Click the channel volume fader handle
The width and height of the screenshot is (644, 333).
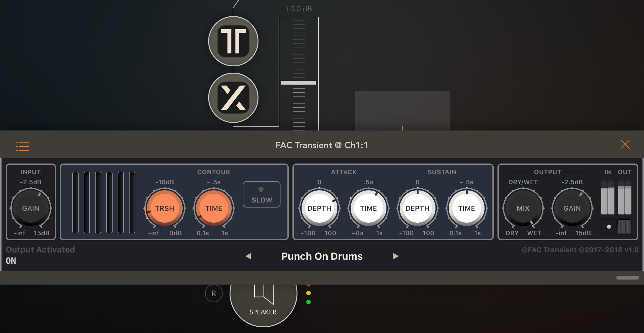tap(299, 83)
